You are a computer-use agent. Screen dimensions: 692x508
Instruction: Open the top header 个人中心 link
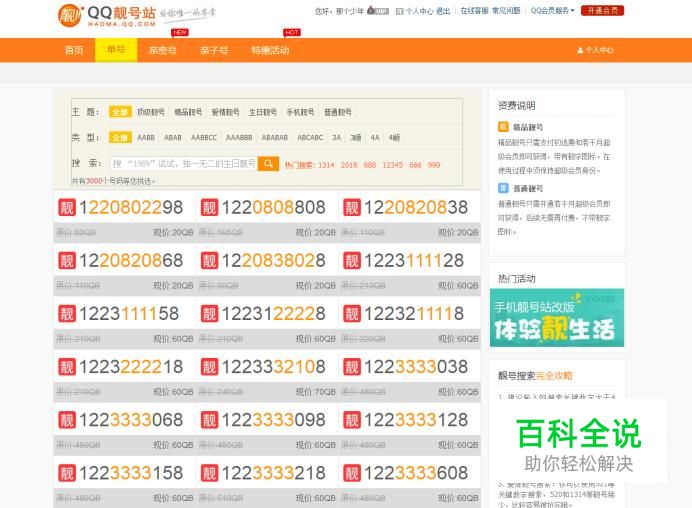point(419,11)
